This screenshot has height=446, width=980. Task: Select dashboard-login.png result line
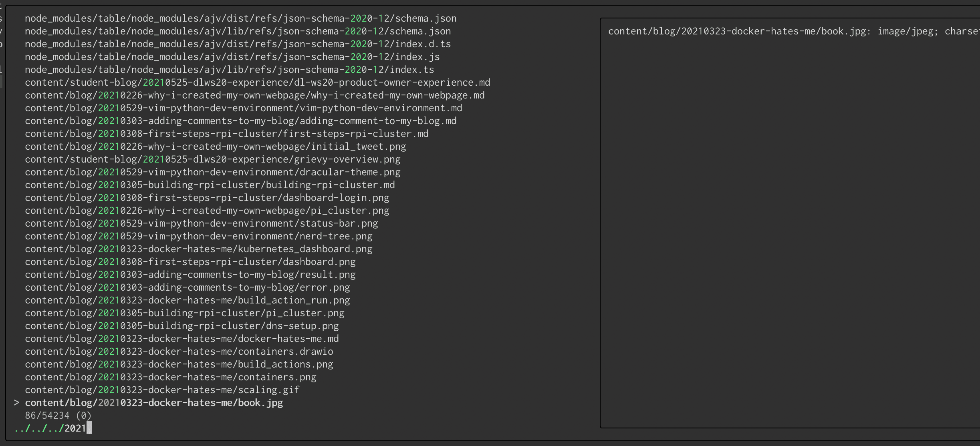207,198
